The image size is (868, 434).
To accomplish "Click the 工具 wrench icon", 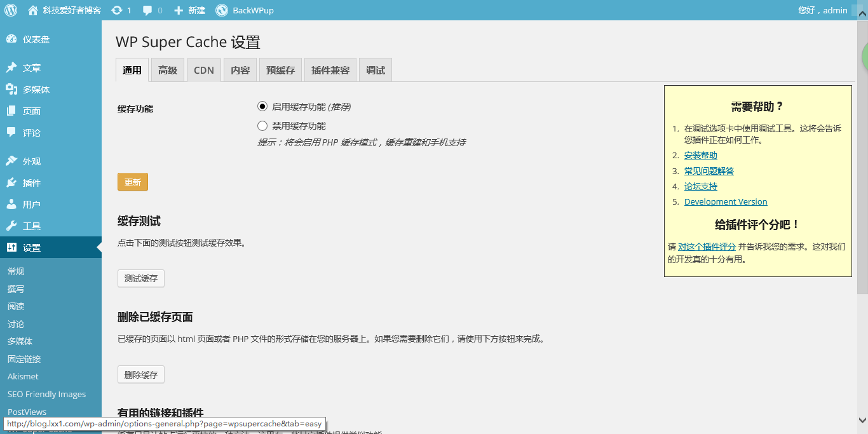I will tap(11, 226).
